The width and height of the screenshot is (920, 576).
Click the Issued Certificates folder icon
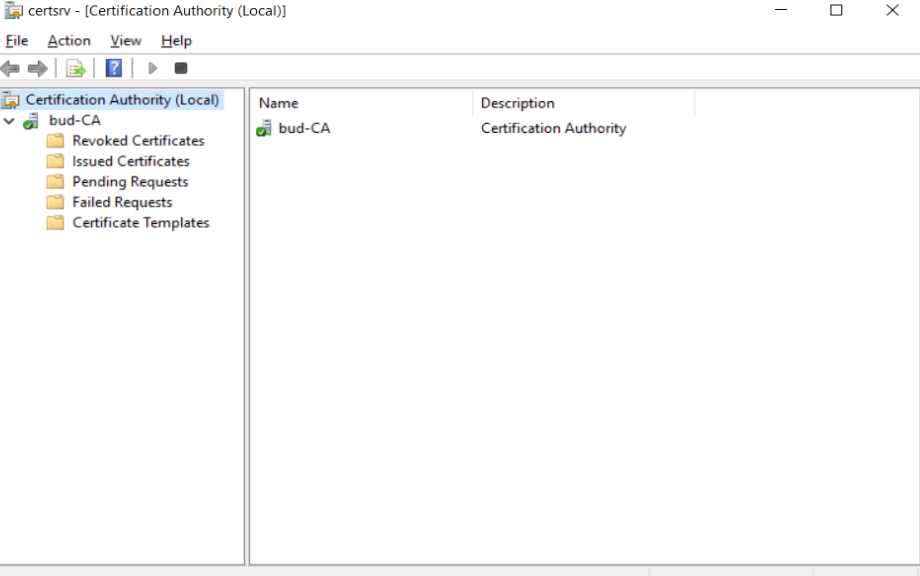coord(55,161)
